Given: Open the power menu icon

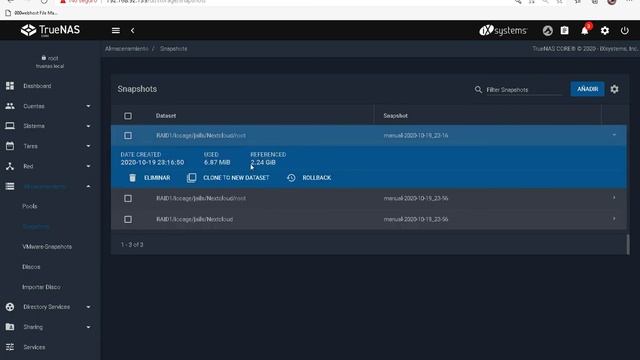Looking at the screenshot, I should click(x=624, y=31).
